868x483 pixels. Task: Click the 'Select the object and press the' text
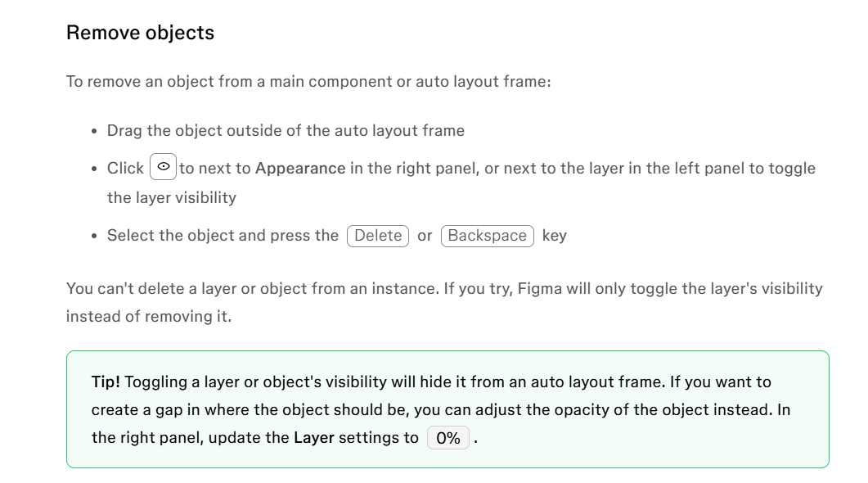point(223,236)
